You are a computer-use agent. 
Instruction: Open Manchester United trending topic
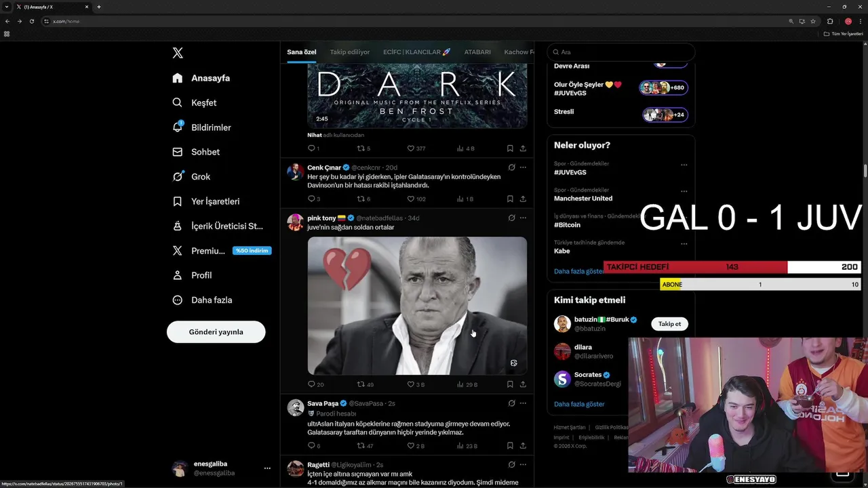click(583, 199)
